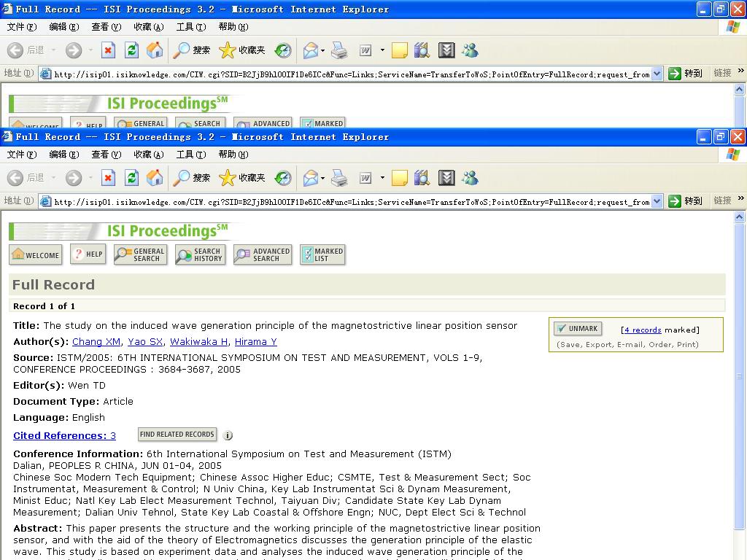Open Back button history dropdown in front window
The width and height of the screenshot is (747, 560).
click(53, 179)
